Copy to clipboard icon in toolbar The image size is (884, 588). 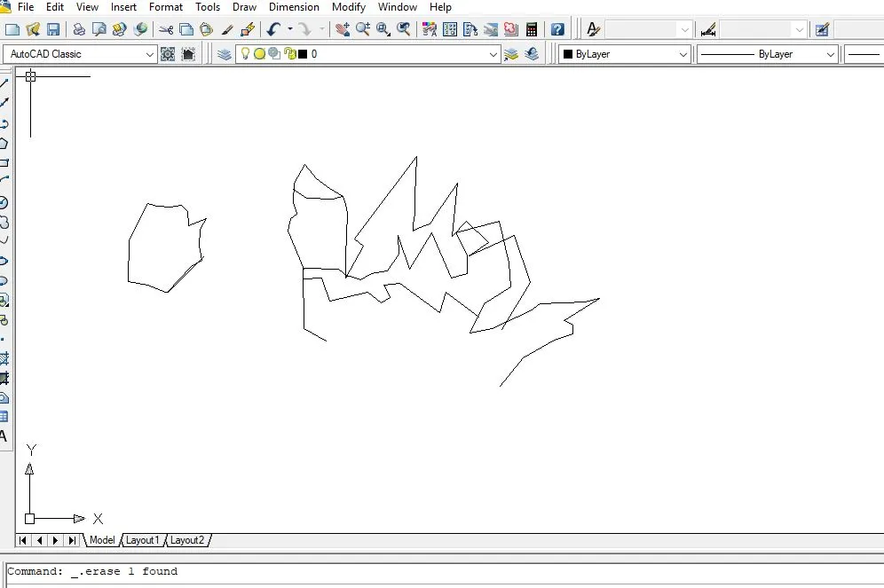click(186, 29)
